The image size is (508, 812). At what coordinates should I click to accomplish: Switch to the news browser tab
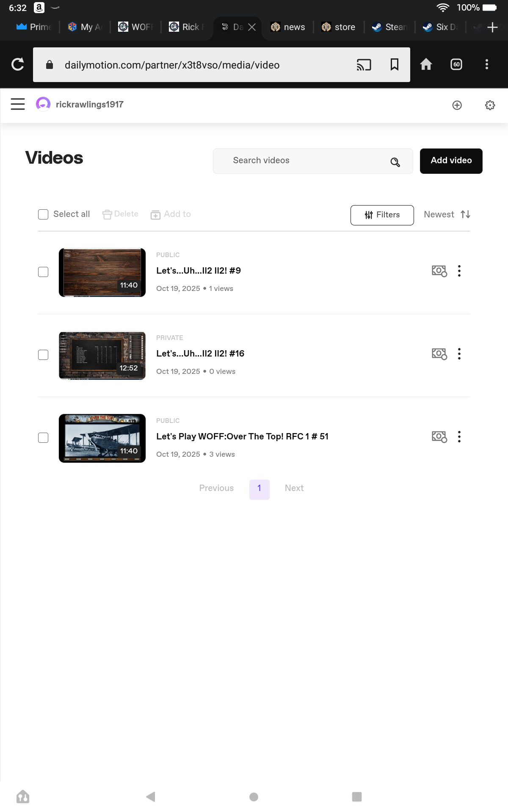pos(288,27)
